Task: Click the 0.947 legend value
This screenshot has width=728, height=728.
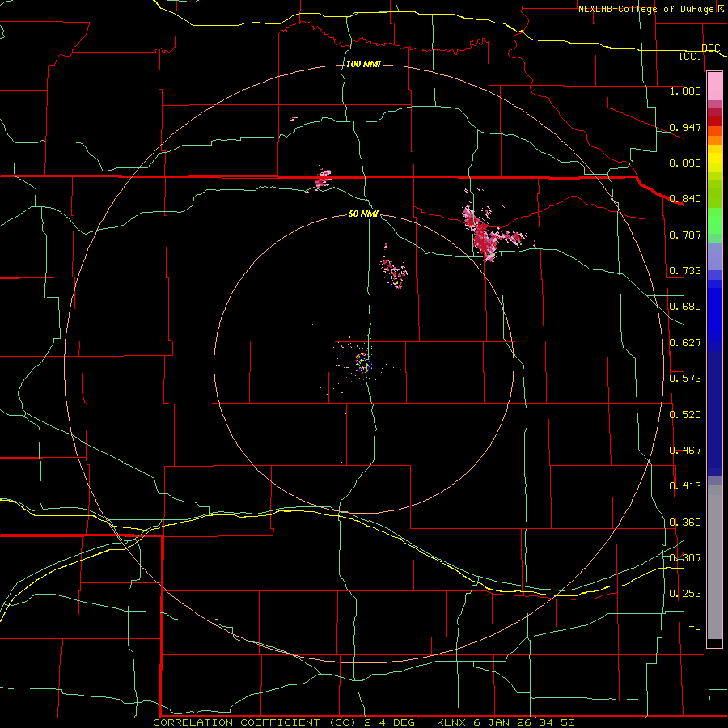Action: coord(685,127)
